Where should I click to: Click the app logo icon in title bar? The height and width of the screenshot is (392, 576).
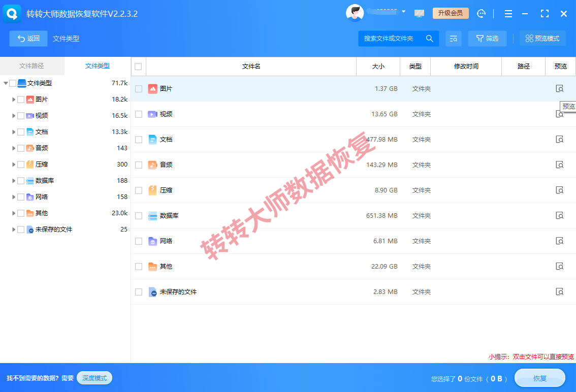pos(12,14)
